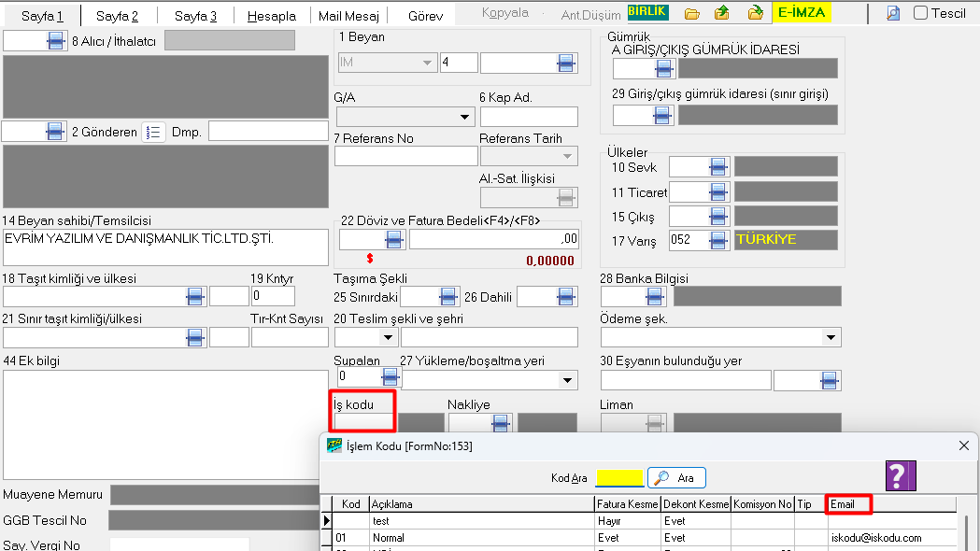The width and height of the screenshot is (980, 551).
Task: Click the E-İMZA yellow button
Action: [802, 13]
